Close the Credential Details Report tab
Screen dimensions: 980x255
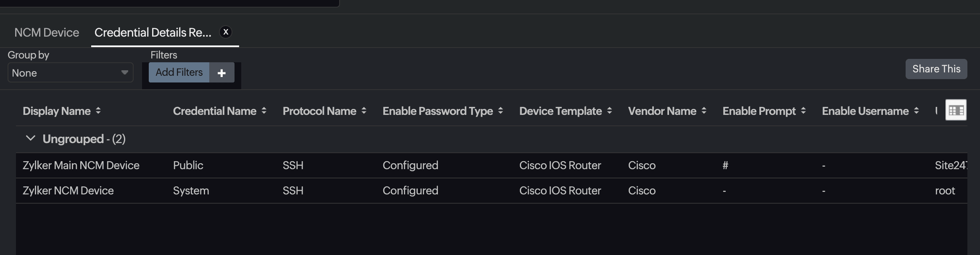226,32
